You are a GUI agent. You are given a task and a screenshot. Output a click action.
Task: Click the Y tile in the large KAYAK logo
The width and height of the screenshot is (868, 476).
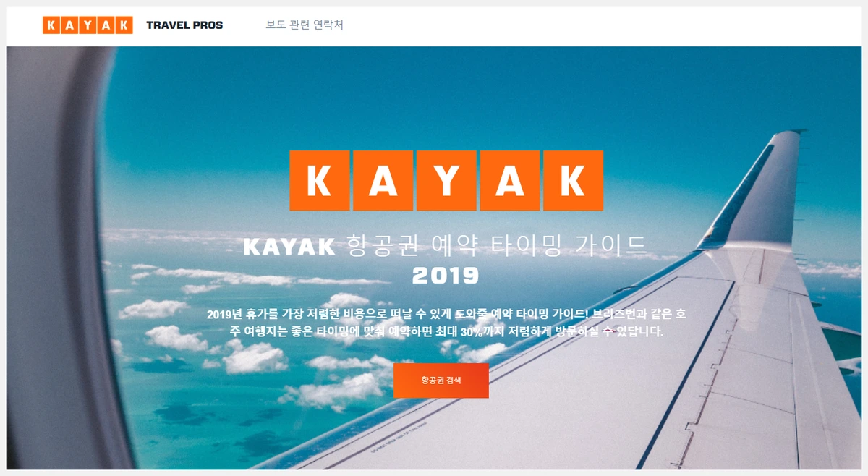[x=446, y=180]
